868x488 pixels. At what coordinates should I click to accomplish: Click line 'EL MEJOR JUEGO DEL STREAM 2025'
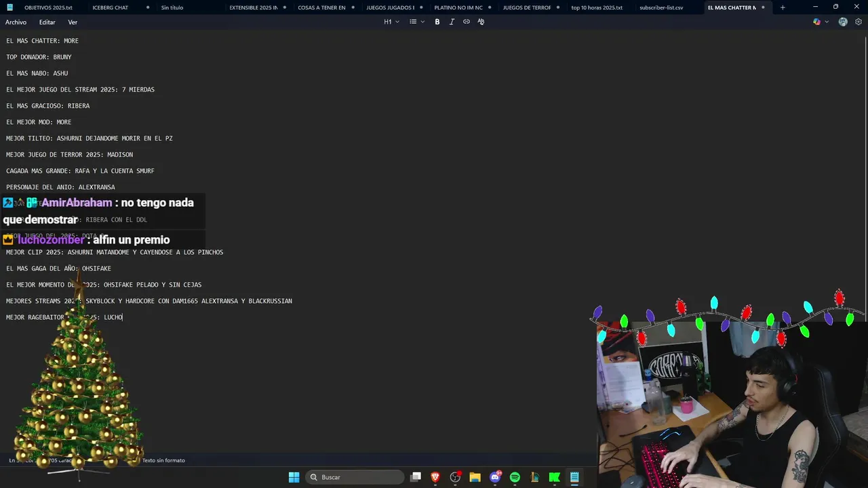point(80,89)
